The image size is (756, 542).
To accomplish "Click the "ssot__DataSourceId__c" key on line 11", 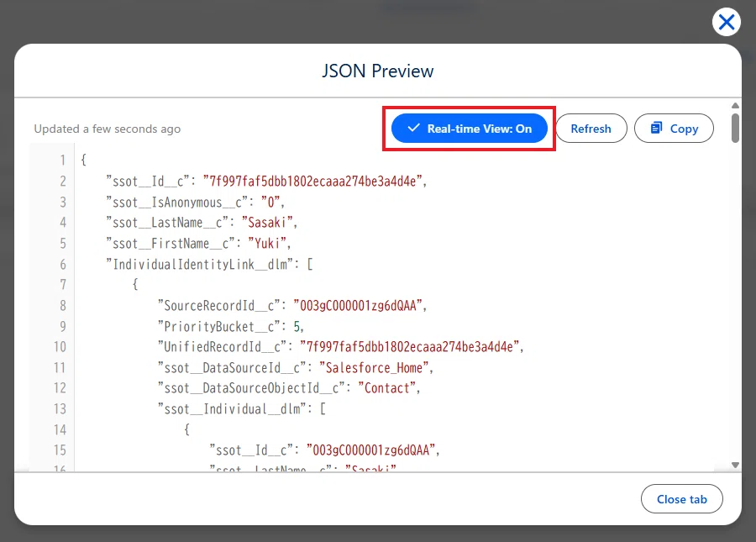I will click(x=233, y=368).
